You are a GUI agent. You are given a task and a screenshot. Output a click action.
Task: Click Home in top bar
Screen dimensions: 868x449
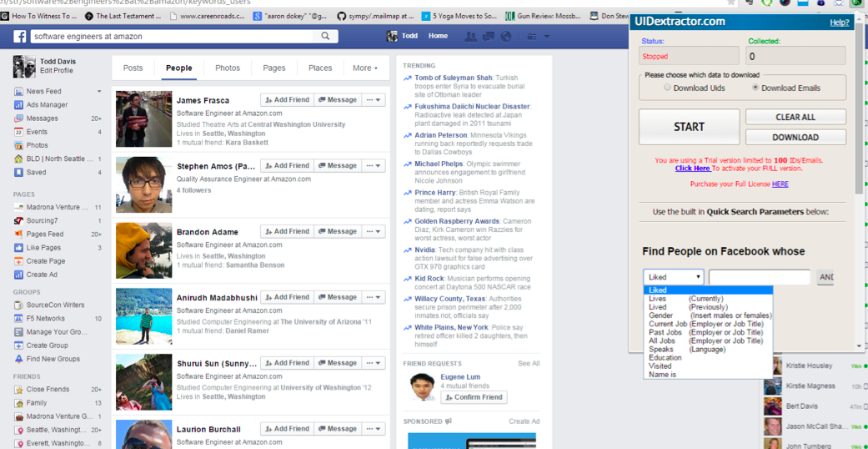438,36
